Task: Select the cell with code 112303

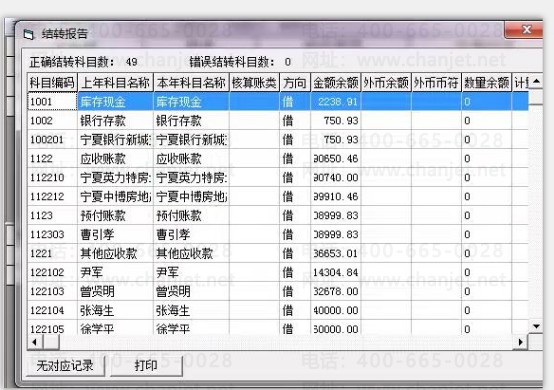Action: point(52,235)
